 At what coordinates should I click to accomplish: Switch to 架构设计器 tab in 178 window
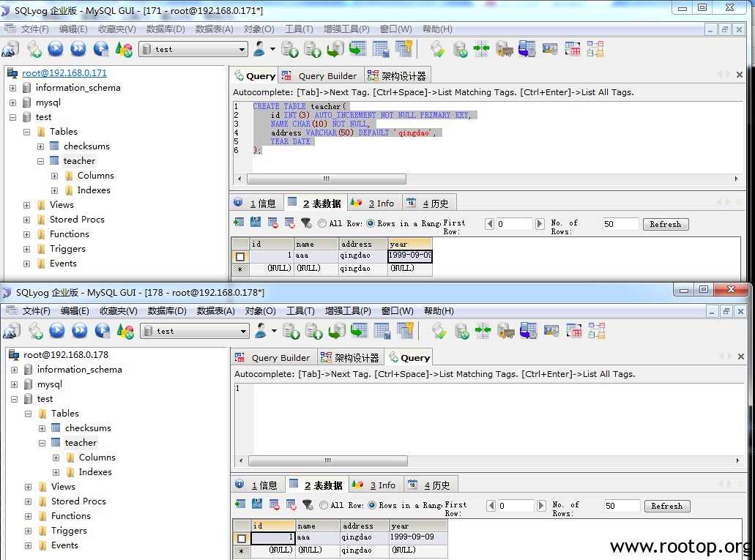coord(351,357)
